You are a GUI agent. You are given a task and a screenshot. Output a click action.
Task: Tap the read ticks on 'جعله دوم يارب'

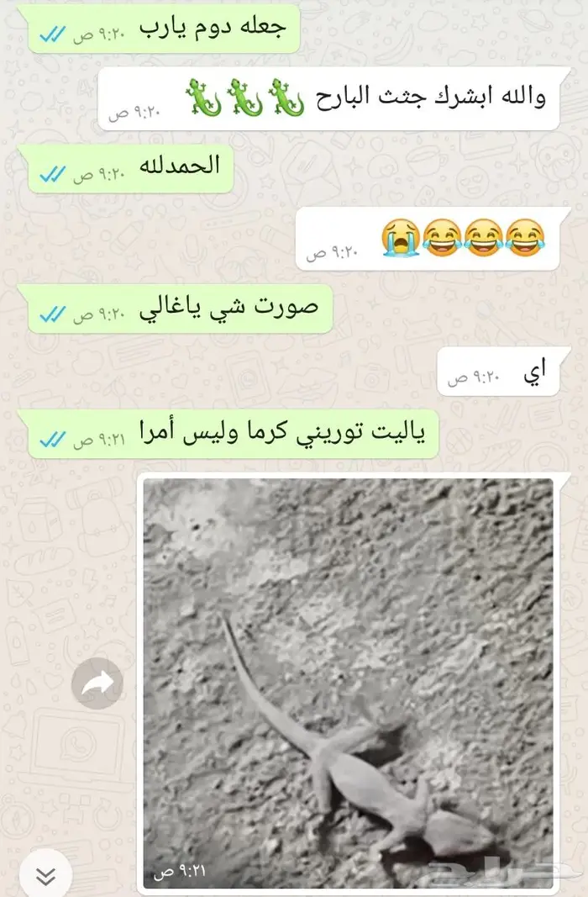tap(53, 34)
